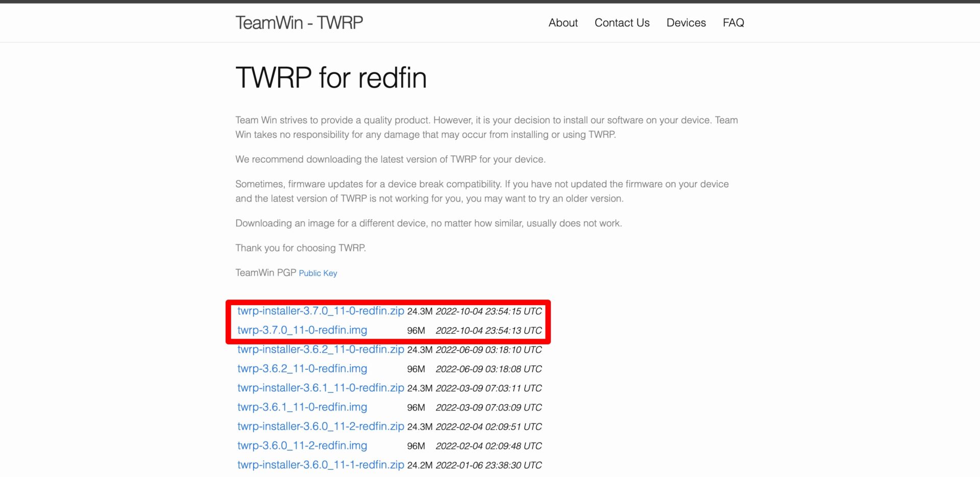
Task: Click the latest 3.7.0 image download
Action: 302,330
